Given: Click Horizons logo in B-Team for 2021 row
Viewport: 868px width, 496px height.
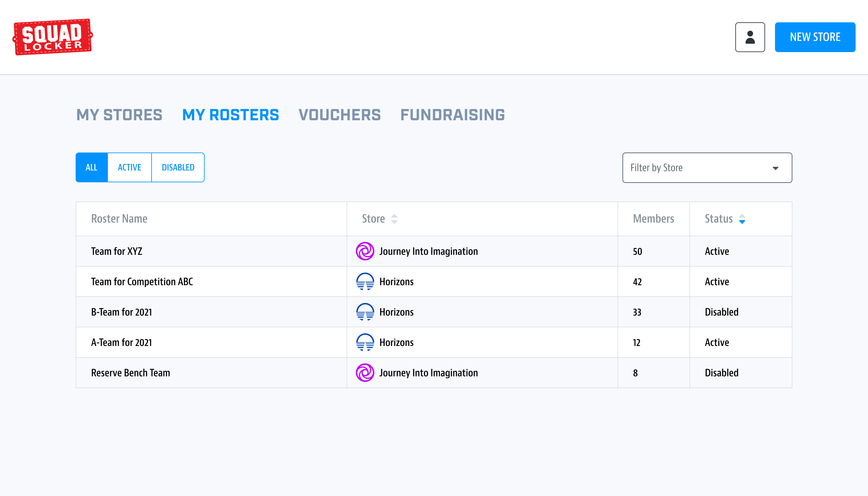Looking at the screenshot, I should tap(365, 312).
